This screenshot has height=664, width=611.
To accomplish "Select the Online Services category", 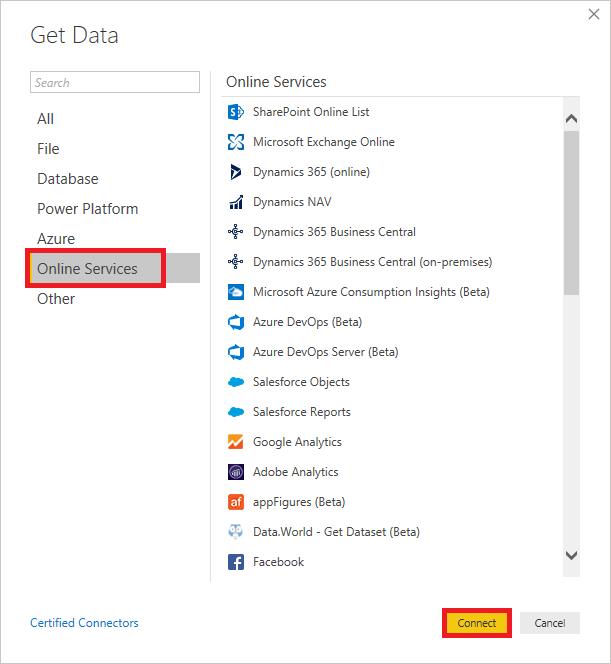I will pos(115,268).
